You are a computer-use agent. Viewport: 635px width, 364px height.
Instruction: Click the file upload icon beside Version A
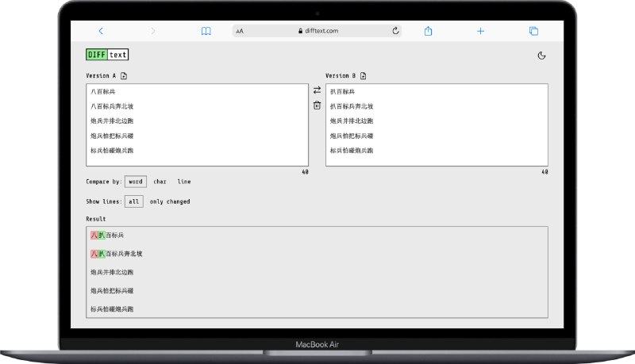[125, 76]
